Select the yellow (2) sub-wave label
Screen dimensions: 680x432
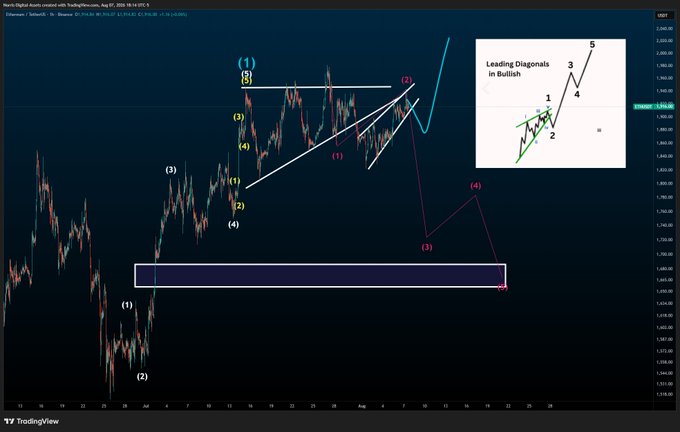pyautogui.click(x=239, y=206)
